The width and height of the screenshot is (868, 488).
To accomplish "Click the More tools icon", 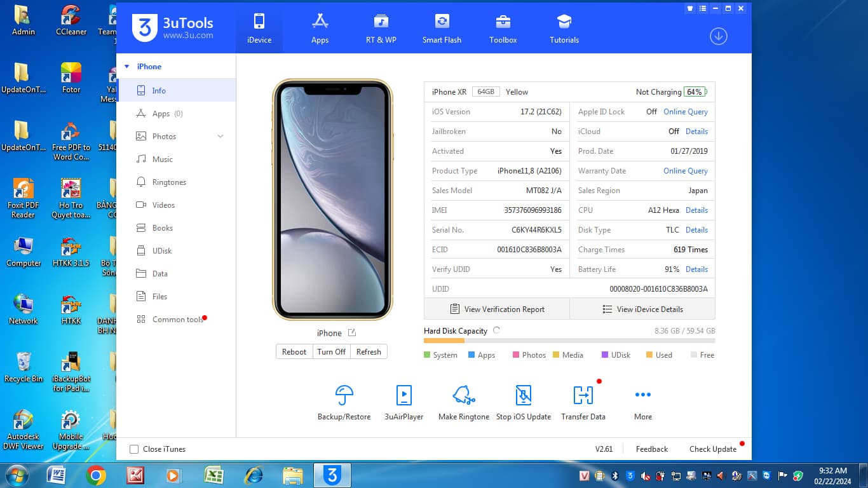I will point(643,395).
